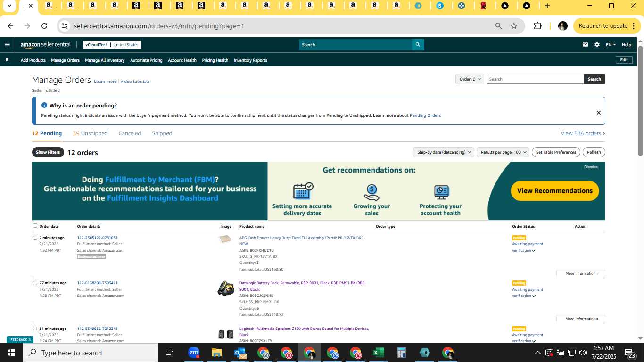Switch to the Unshipped tab
Viewport: 644px width, 362px height.
[90, 133]
